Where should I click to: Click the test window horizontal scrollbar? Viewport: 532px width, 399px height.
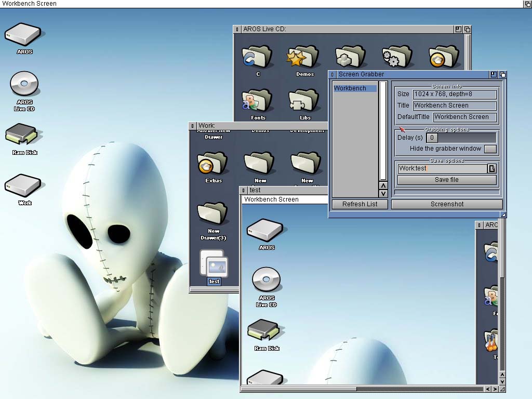coord(362,389)
